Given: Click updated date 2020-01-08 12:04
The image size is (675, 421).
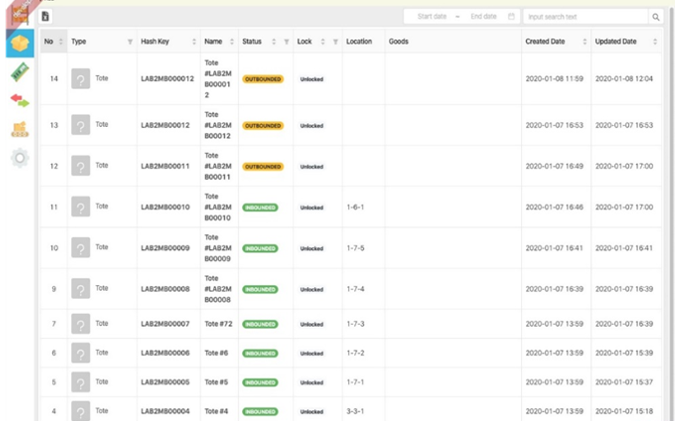Looking at the screenshot, I should tap(624, 79).
